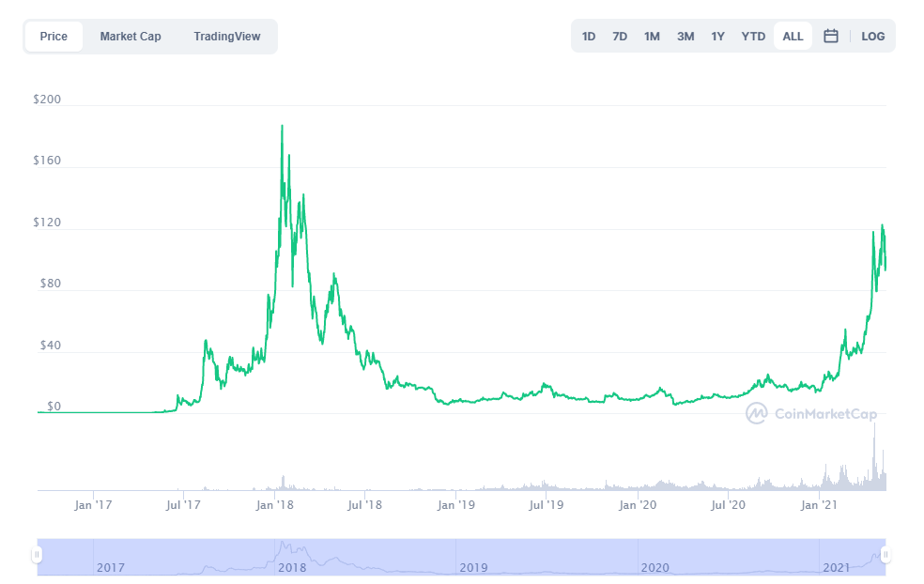924x584 pixels.
Task: Grab the right range slider handle
Action: 885,555
